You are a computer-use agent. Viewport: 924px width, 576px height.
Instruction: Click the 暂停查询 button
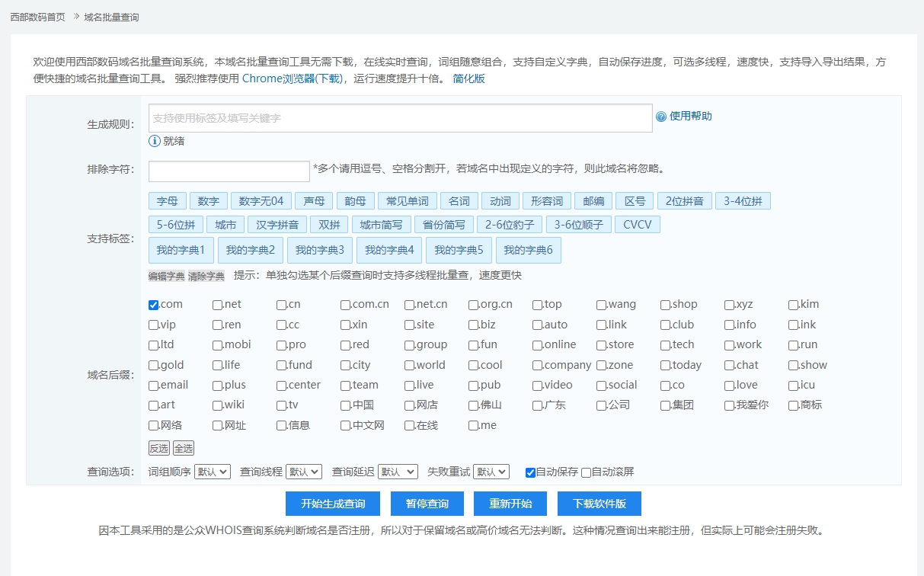427,504
